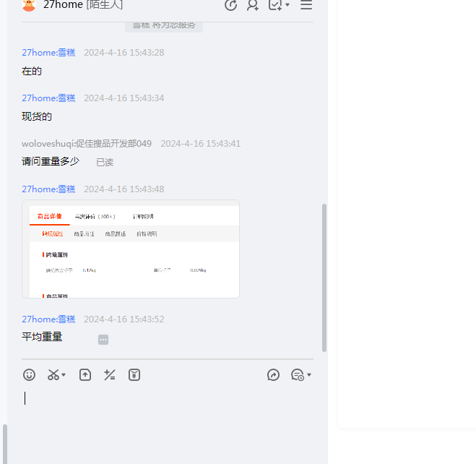Screen dimensions: 476x464
Task: Open the product detail screenshot thumbnail
Action: click(x=131, y=249)
